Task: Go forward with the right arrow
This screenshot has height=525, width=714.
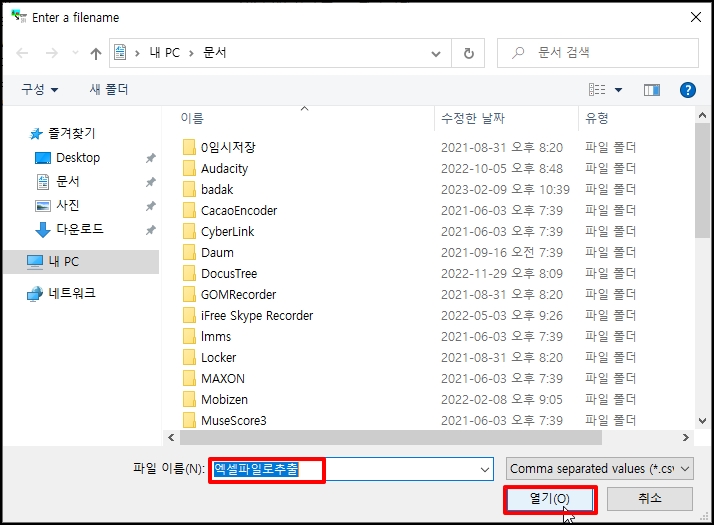Action: click(x=52, y=53)
